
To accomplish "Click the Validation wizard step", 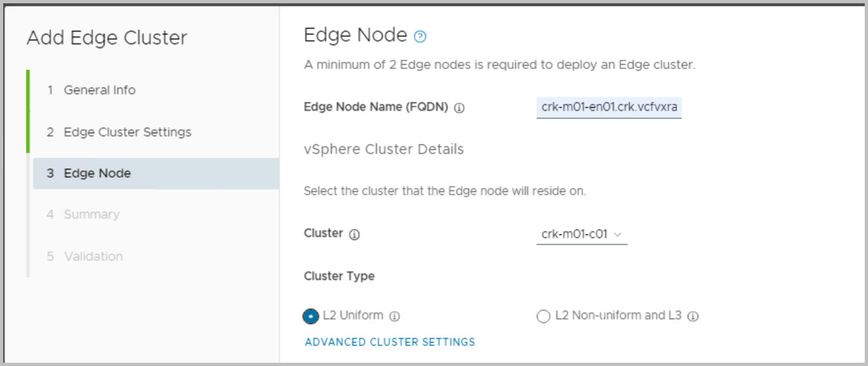I will click(x=93, y=256).
